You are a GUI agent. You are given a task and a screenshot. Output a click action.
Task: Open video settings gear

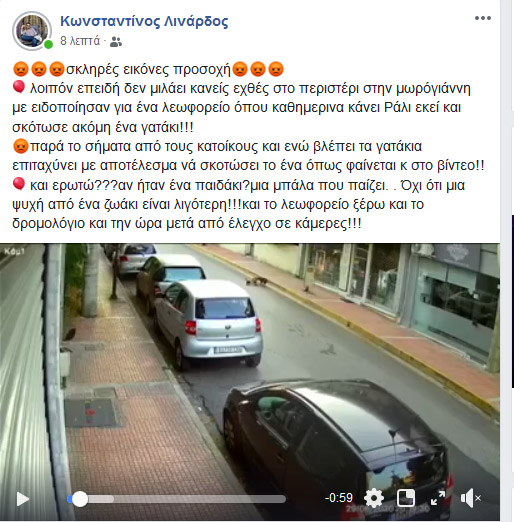pos(374,498)
